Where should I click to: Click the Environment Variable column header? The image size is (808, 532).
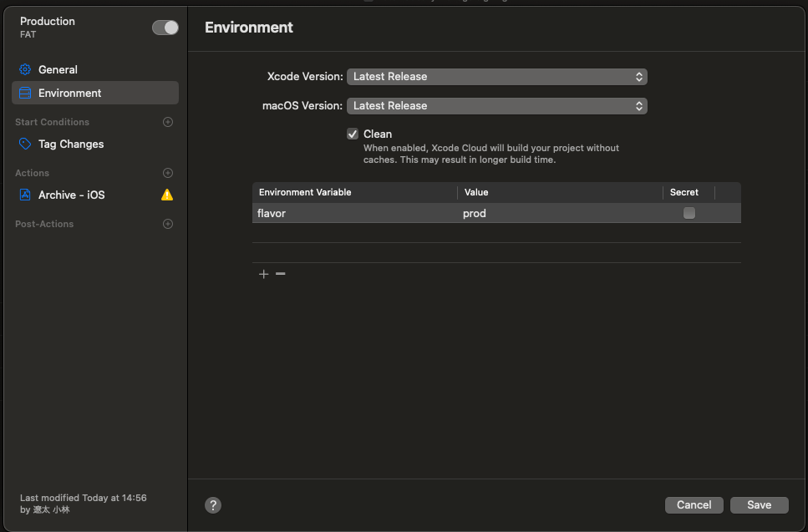pyautogui.click(x=354, y=193)
